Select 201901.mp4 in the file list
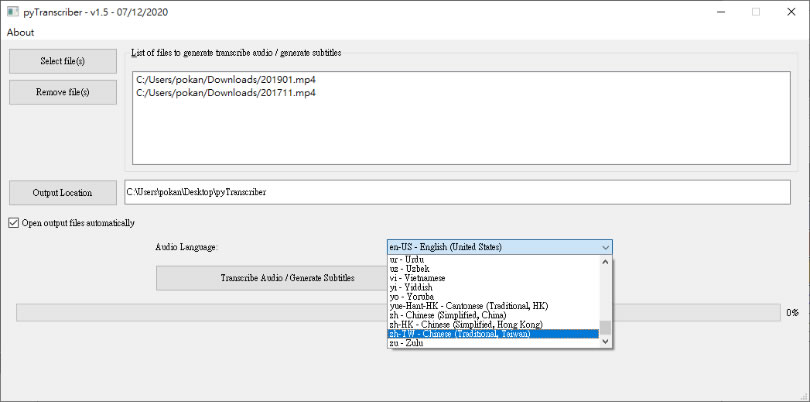 (x=226, y=78)
